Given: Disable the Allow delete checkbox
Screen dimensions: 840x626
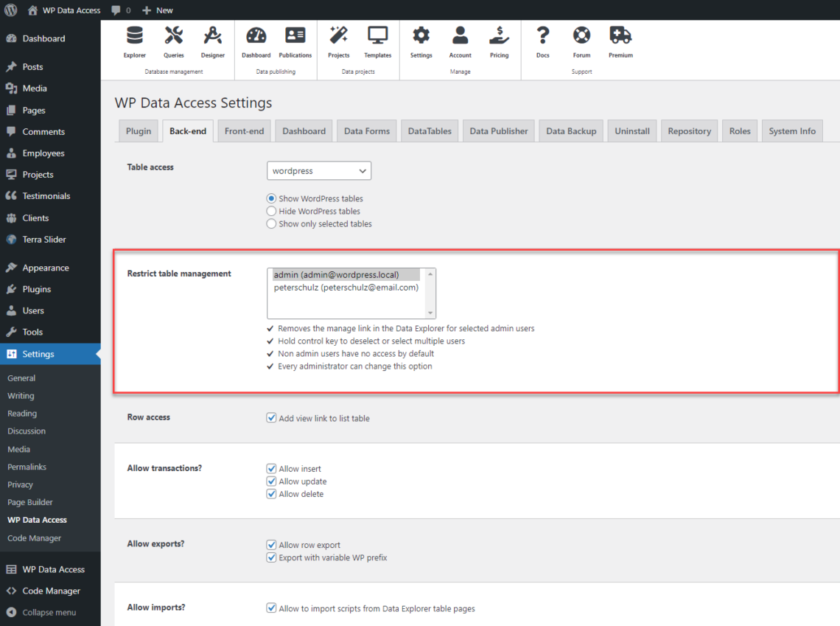Looking at the screenshot, I should pos(272,493).
